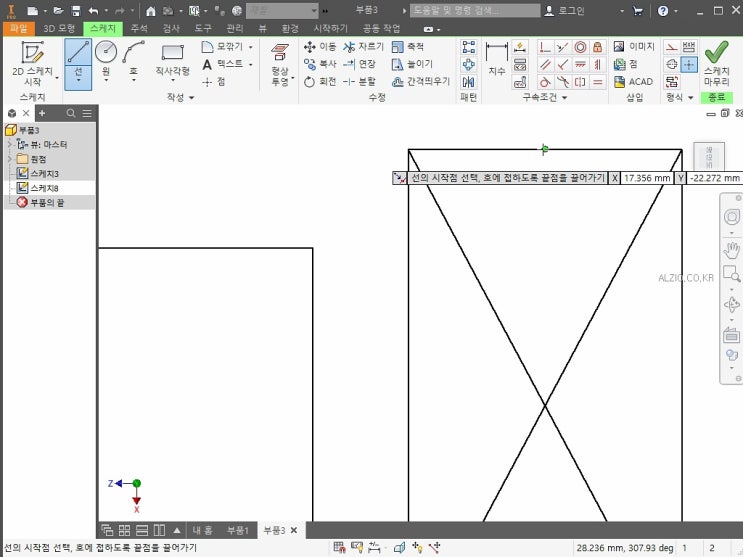Click the Copy (복사) tool
The image size is (743, 557).
319,64
